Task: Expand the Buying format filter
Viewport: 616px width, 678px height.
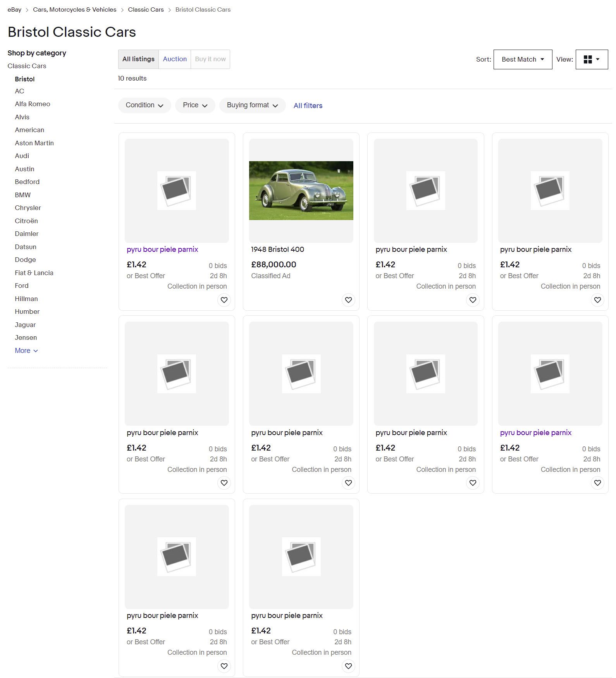Action: 252,105
